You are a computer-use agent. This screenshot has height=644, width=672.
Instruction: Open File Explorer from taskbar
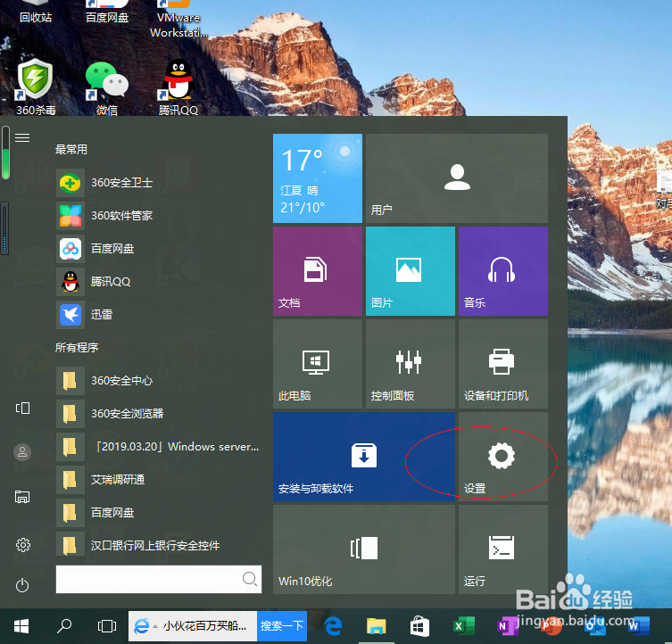point(377,626)
